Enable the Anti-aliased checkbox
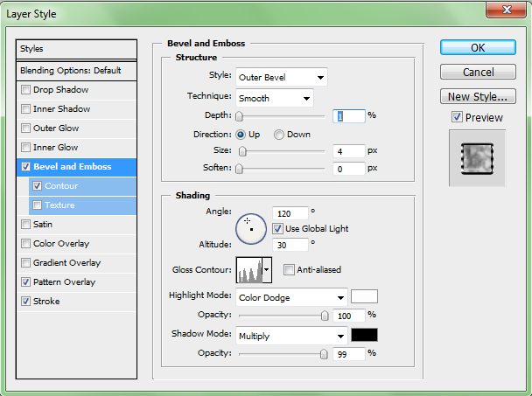Screen dimensions: 532x396 click(289, 270)
